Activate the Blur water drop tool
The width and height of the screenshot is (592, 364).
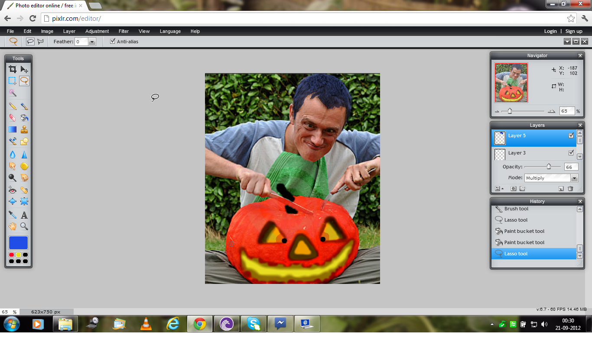click(13, 155)
